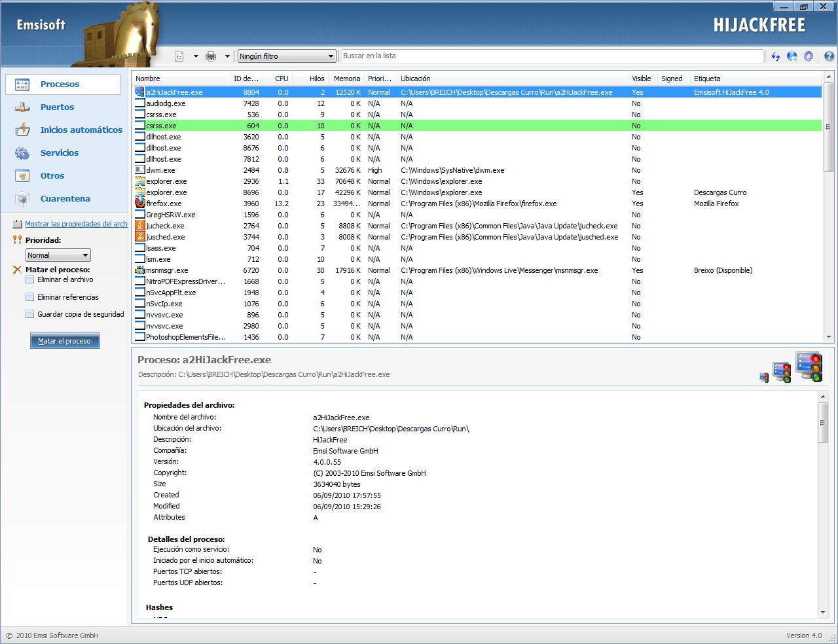Viewport: 838px width, 644px height.
Task: Click the report/list toolbar icon
Action: pos(179,56)
